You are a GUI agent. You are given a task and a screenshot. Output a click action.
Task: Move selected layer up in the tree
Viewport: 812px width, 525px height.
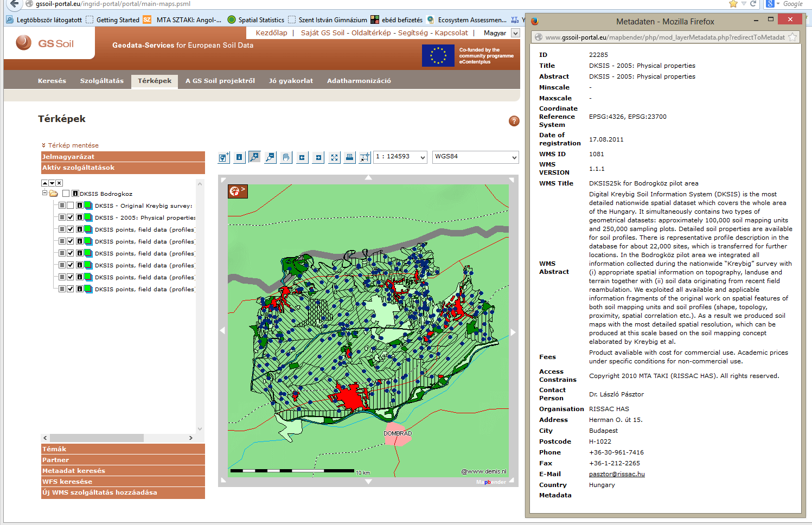(x=45, y=183)
